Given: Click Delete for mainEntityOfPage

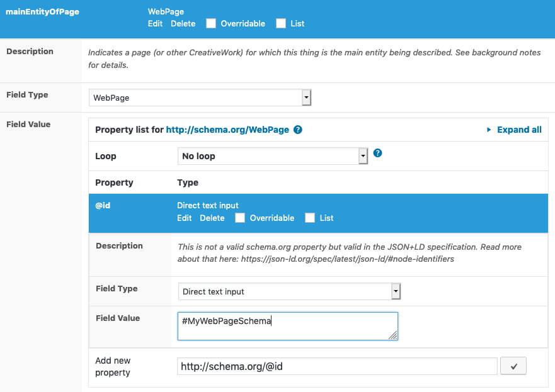Looking at the screenshot, I should pos(183,24).
